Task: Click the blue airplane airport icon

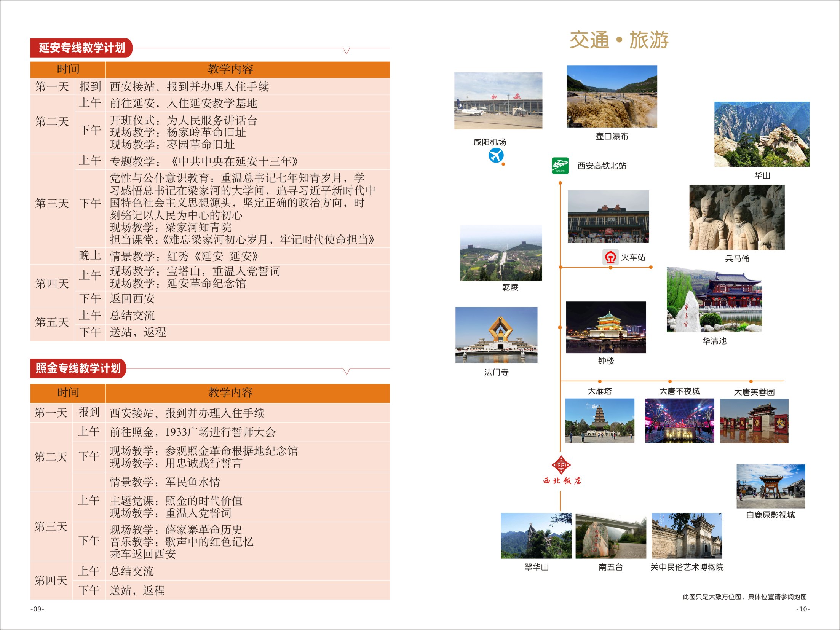Action: point(496,155)
